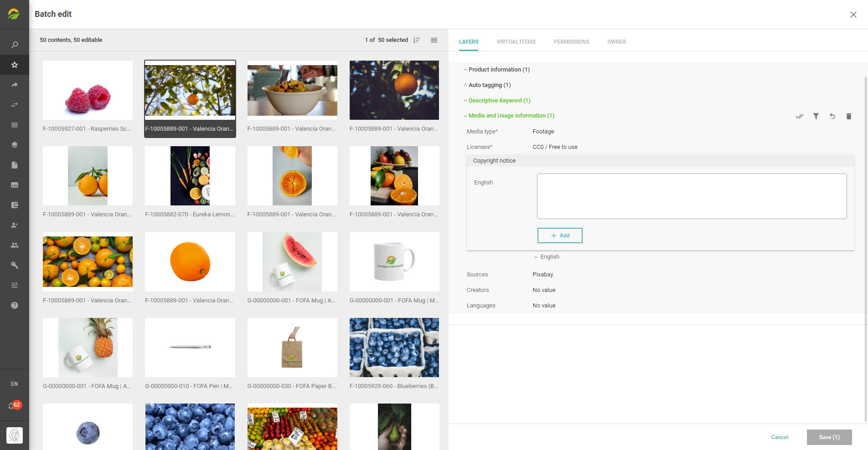The height and width of the screenshot is (450, 868).
Task: Open the layers stack sidebar icon
Action: click(x=15, y=145)
